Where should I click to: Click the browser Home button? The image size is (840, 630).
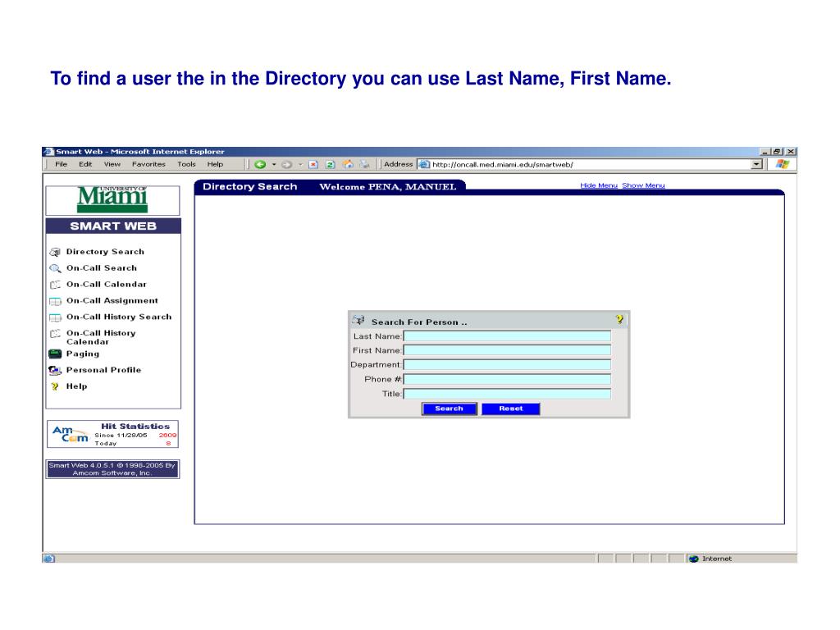pyautogui.click(x=348, y=164)
